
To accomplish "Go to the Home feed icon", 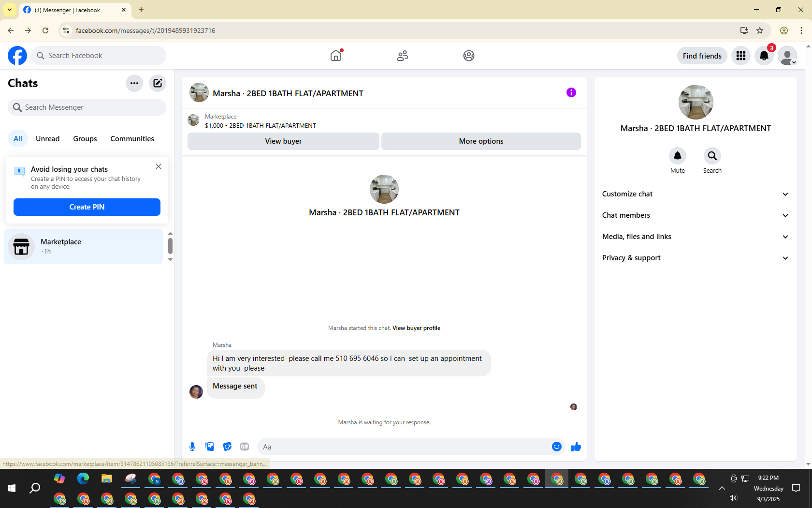I will 336,56.
